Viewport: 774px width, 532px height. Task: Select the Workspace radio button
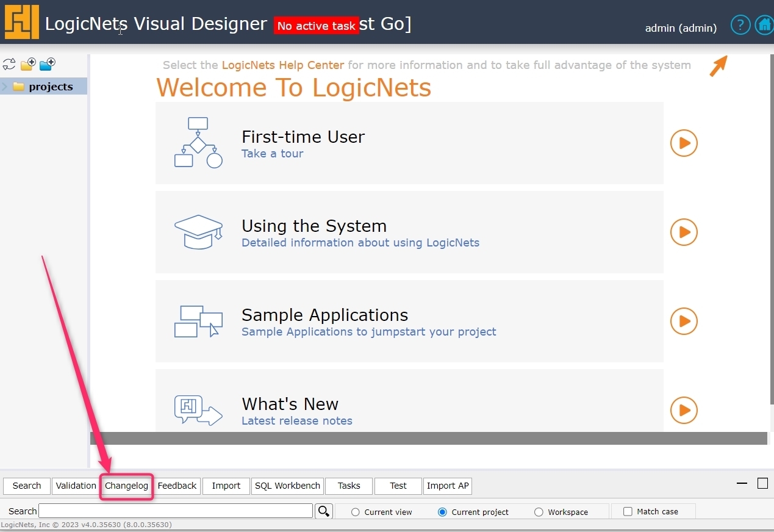coord(539,512)
